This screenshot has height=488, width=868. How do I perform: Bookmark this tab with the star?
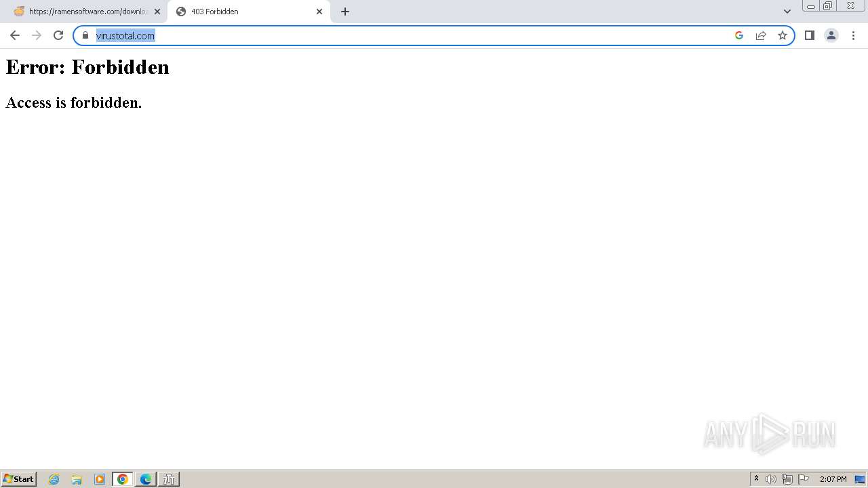pyautogui.click(x=783, y=35)
